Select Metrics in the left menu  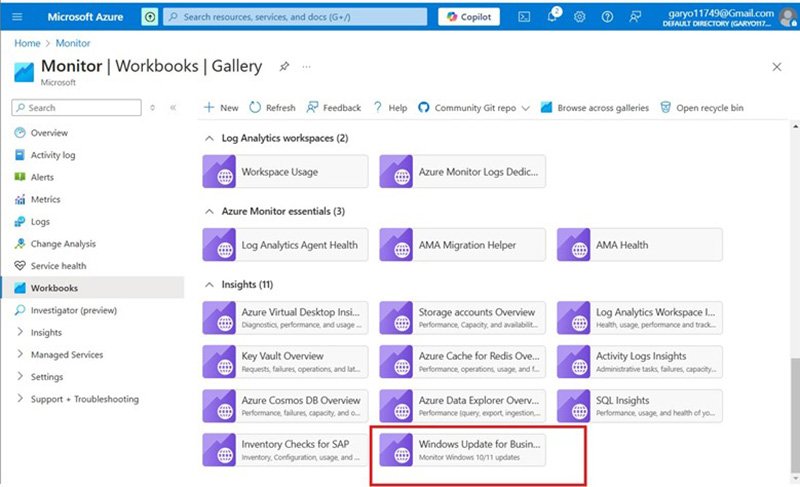[45, 200]
